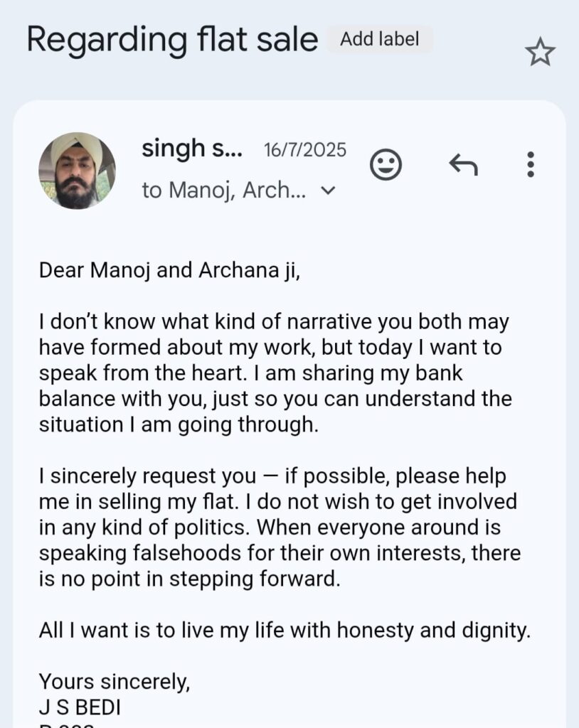The width and height of the screenshot is (579, 728).
Task: Expand recipient details with the chevron
Action: 328,191
